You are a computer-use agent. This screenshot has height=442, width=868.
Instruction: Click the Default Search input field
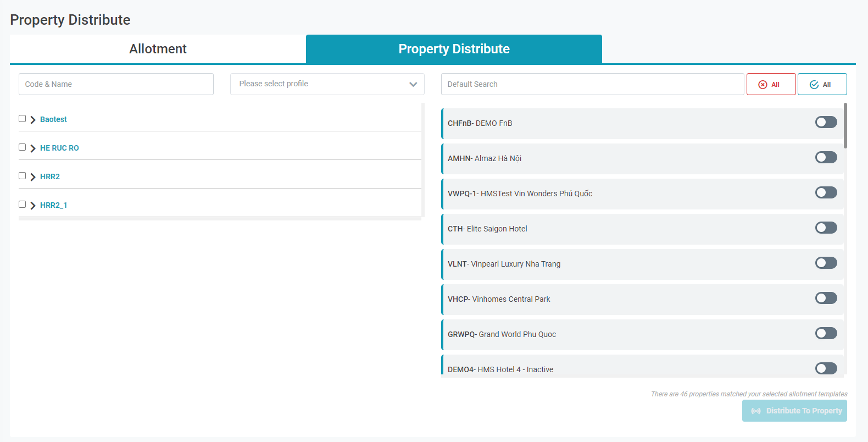click(592, 84)
